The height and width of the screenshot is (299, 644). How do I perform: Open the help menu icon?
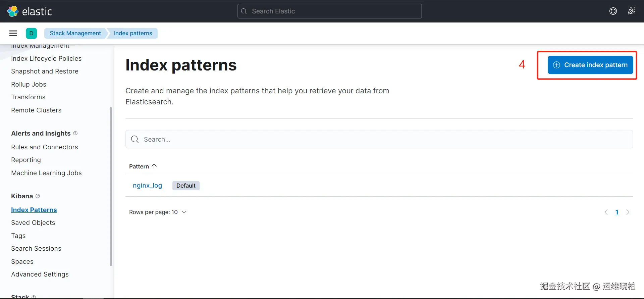point(613,11)
